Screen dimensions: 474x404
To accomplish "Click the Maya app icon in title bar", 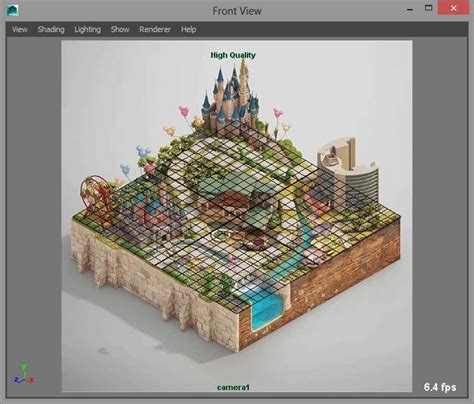I will [13, 10].
